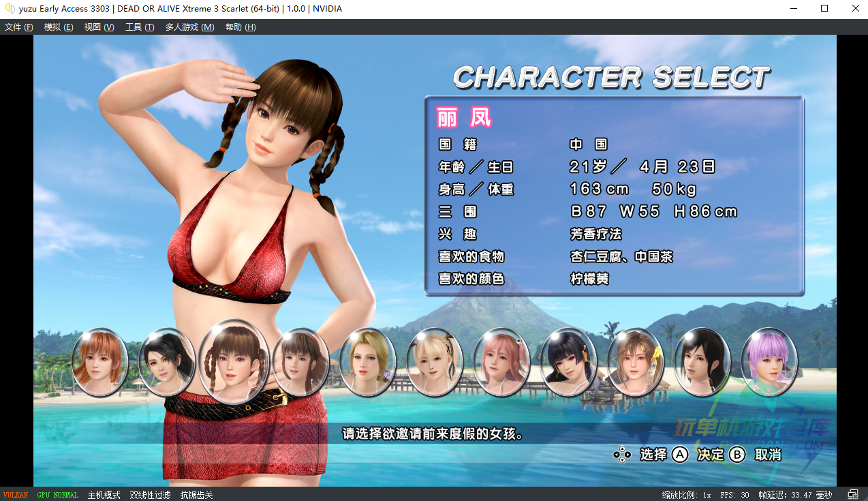Open the 工具 (T) menu

click(140, 27)
